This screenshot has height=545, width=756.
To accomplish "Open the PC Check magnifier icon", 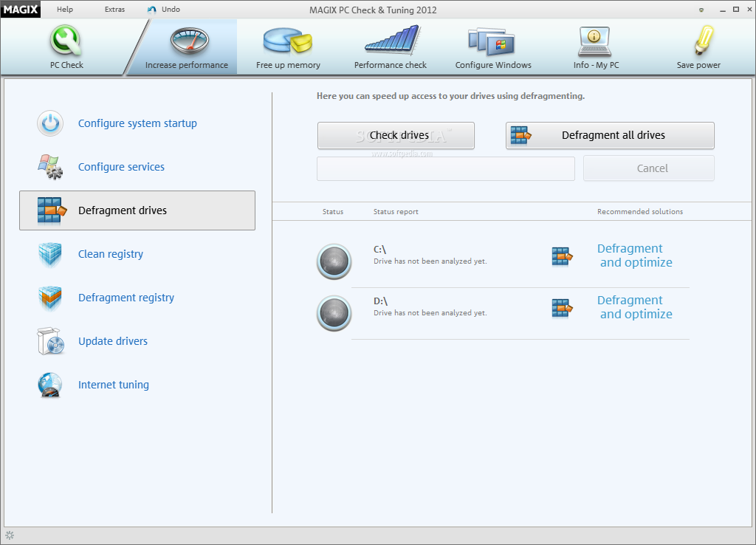I will [66, 41].
